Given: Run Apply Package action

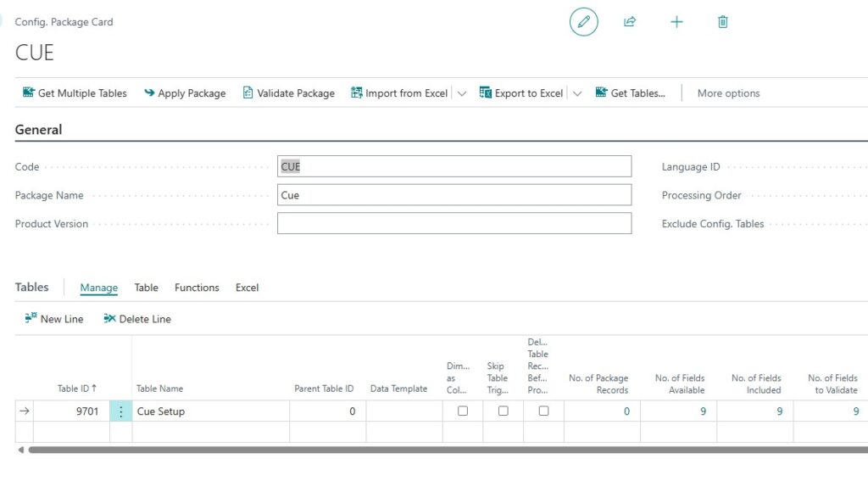Looking at the screenshot, I should 185,93.
